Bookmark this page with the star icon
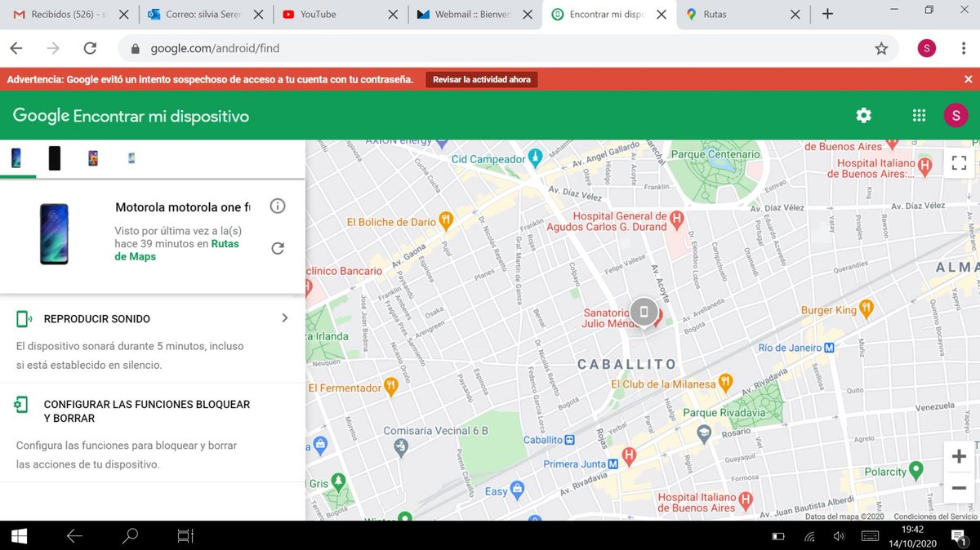 click(x=881, y=48)
